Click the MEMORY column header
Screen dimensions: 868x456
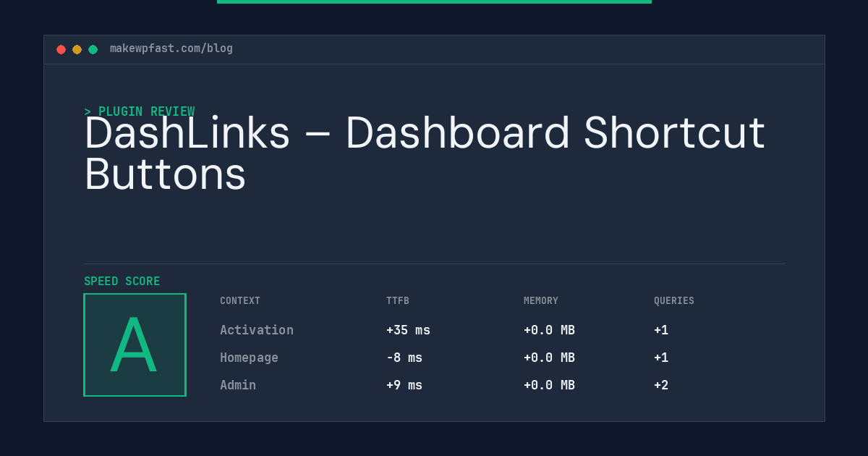click(x=541, y=301)
